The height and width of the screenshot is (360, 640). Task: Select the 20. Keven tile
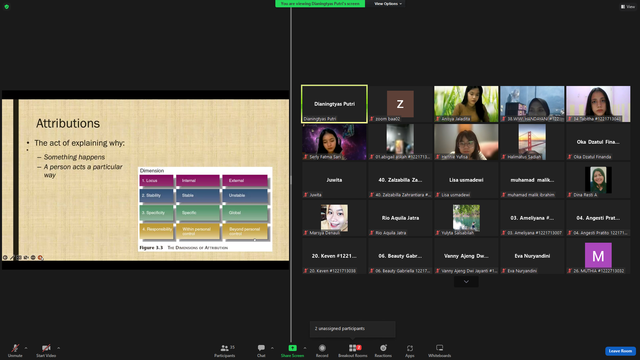pos(334,256)
